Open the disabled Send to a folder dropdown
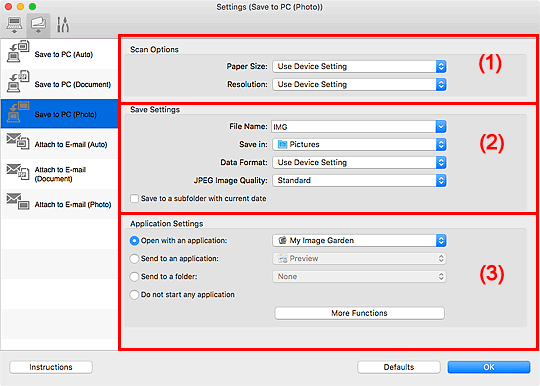540x386 pixels. tap(359, 277)
